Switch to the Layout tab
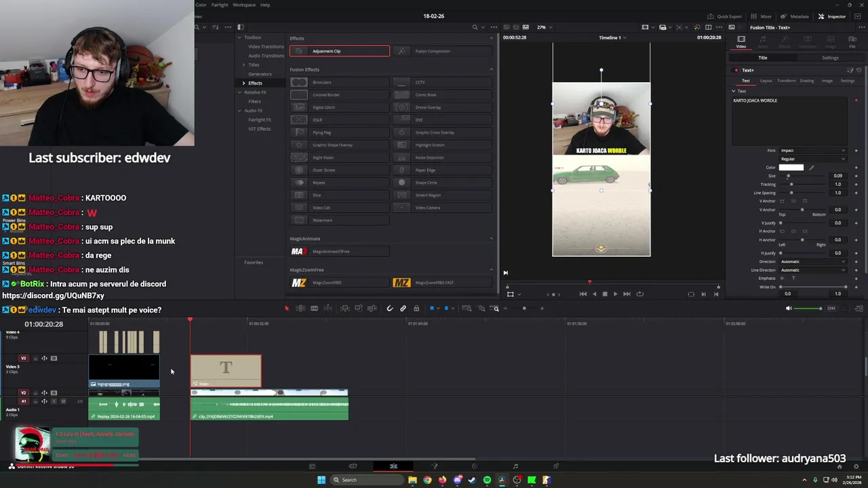The height and width of the screenshot is (488, 868). pyautogui.click(x=766, y=81)
